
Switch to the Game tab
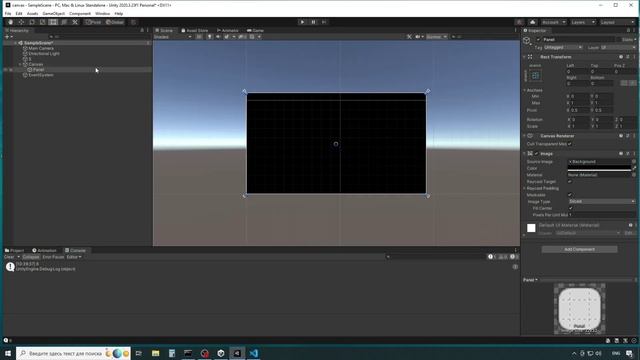click(256, 30)
